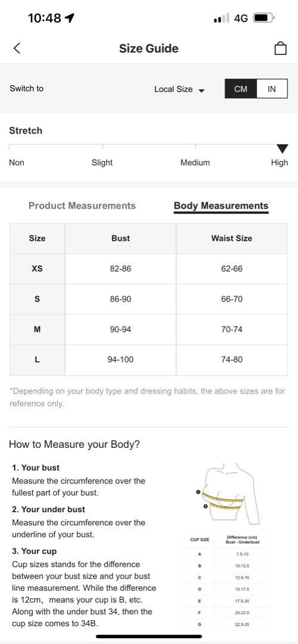Tap the M size cell
This screenshot has width=298, height=644.
click(37, 329)
